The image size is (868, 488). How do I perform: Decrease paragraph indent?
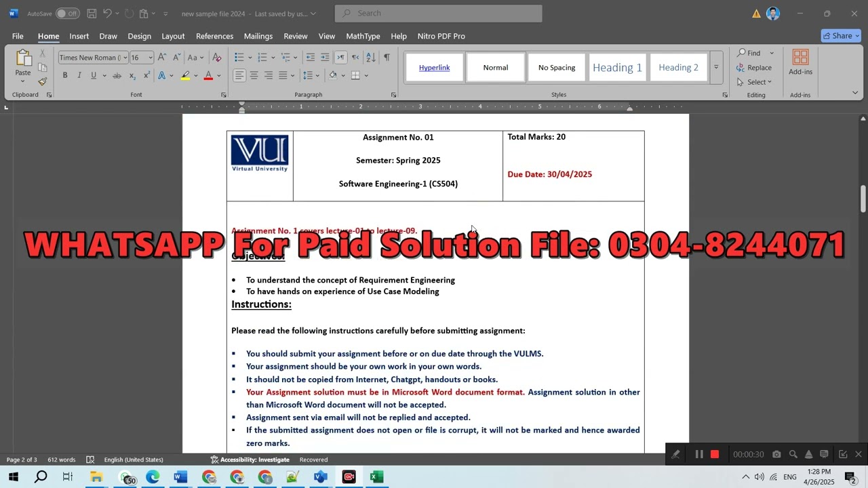pos(310,58)
